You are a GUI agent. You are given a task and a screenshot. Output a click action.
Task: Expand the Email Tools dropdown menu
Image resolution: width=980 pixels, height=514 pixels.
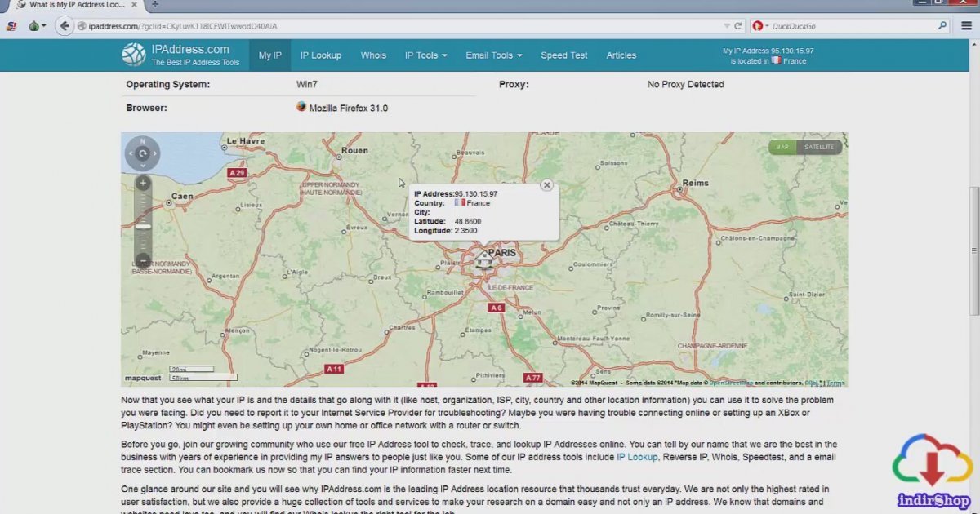(x=495, y=55)
